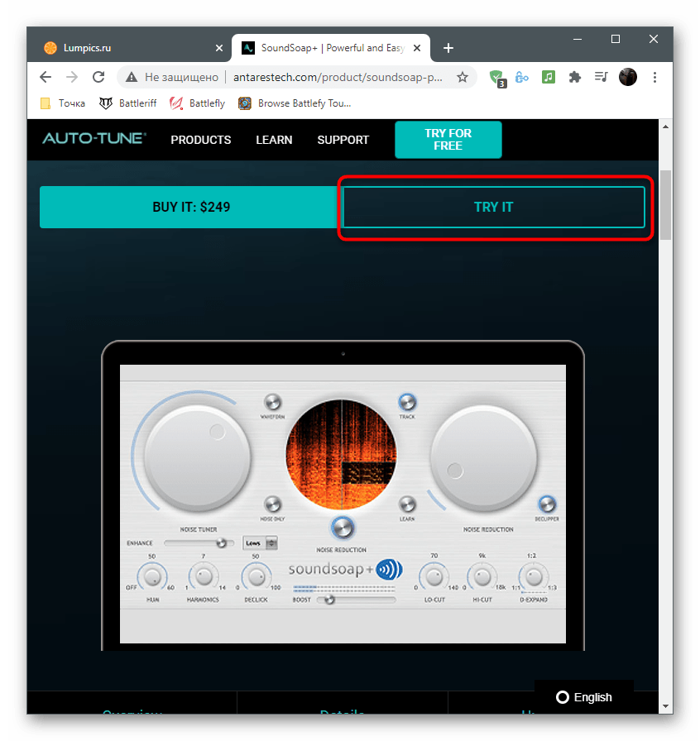Open the SUPPORT menu

coord(343,140)
